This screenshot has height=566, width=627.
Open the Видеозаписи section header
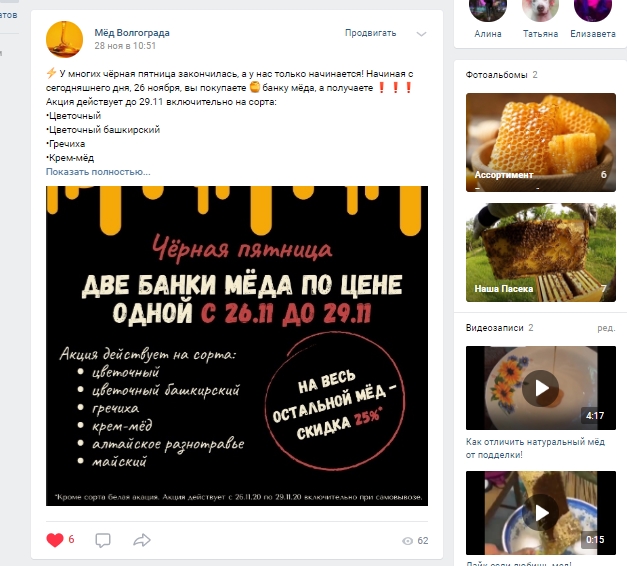494,328
